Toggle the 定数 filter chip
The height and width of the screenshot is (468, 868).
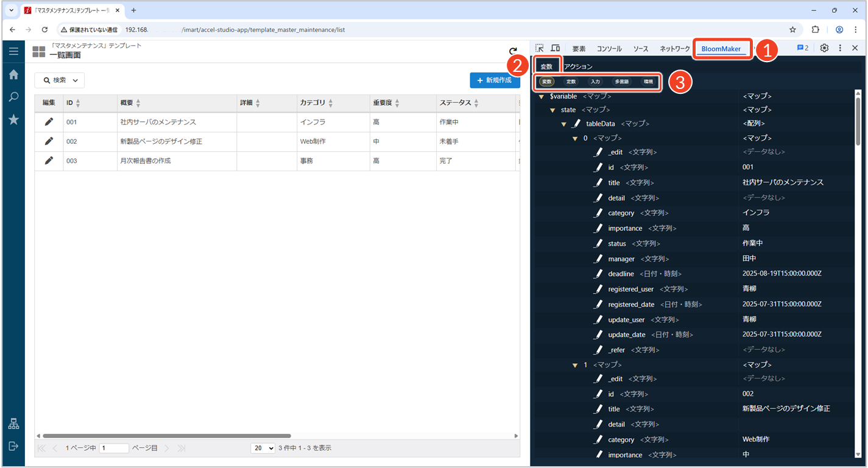click(571, 82)
